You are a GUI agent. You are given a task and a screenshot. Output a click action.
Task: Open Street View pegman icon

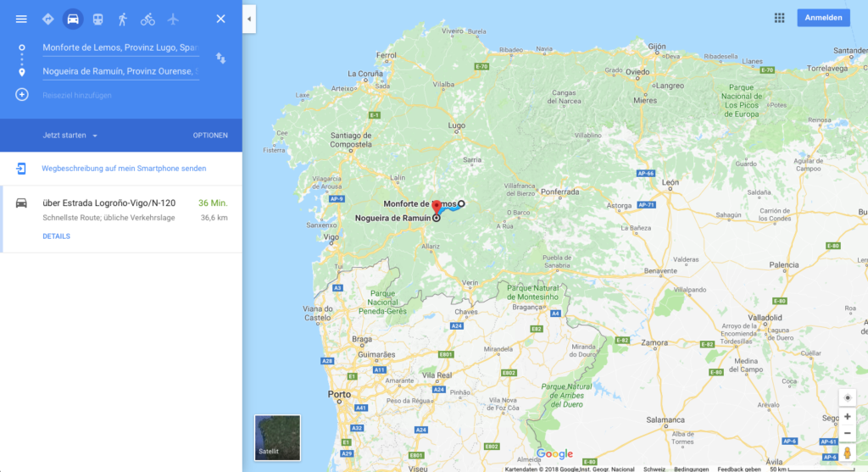point(847,453)
